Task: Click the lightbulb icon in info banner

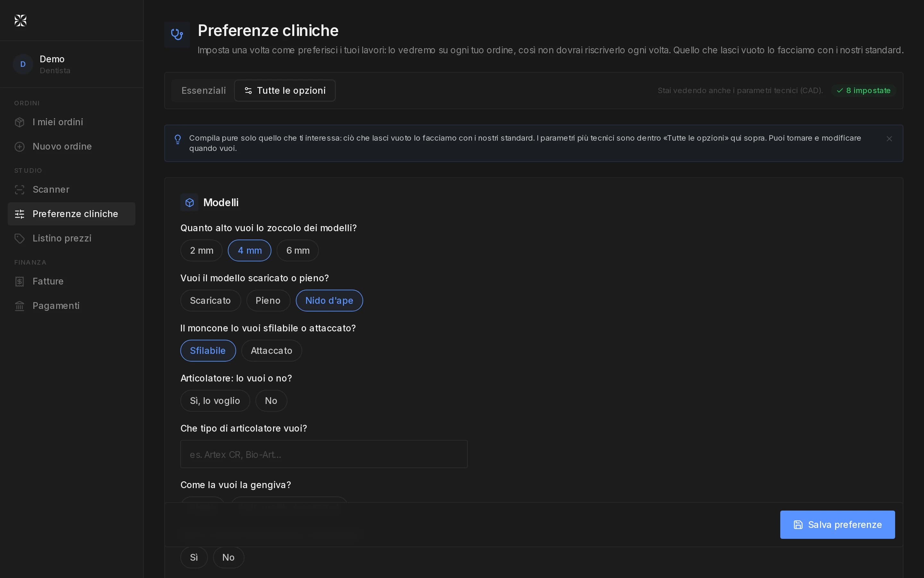Action: point(177,139)
